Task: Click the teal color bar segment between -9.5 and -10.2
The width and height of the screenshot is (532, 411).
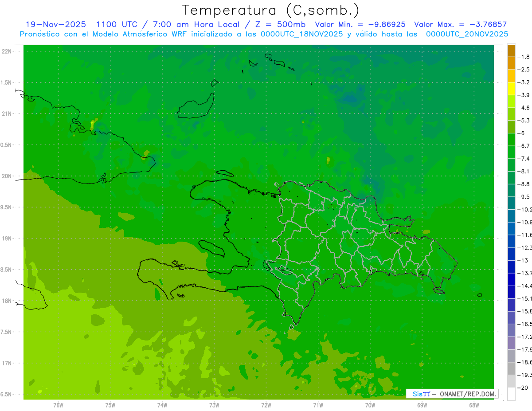Action: pos(511,203)
